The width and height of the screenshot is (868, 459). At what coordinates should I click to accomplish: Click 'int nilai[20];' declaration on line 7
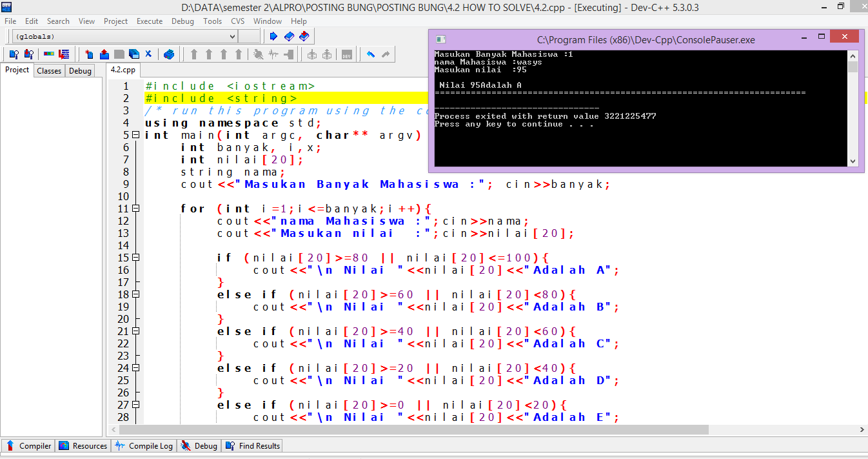(x=242, y=159)
